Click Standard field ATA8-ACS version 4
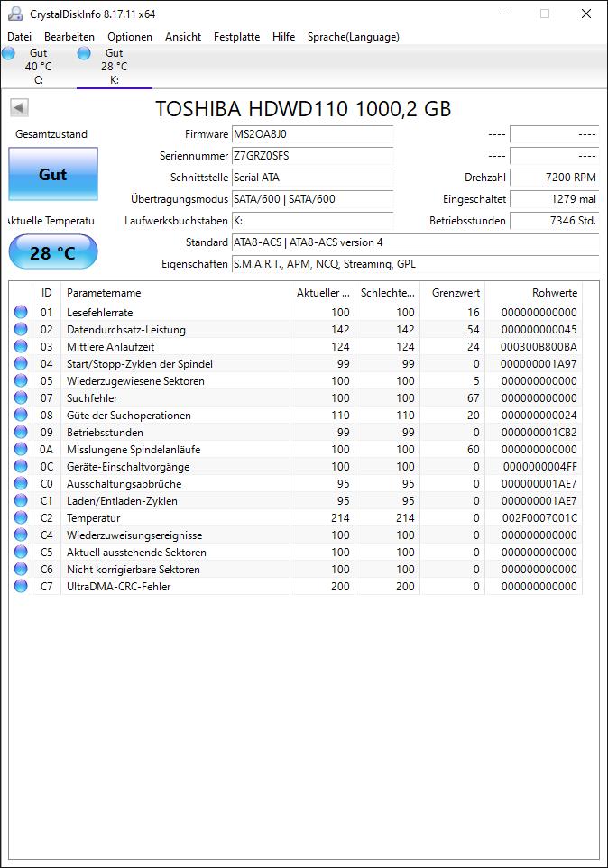Image resolution: width=608 pixels, height=868 pixels. click(415, 242)
